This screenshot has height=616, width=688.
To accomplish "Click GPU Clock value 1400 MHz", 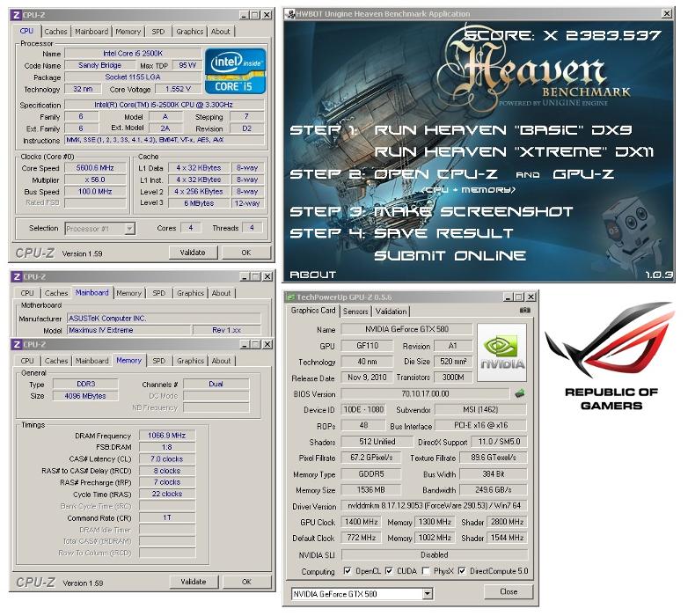I will (x=361, y=522).
